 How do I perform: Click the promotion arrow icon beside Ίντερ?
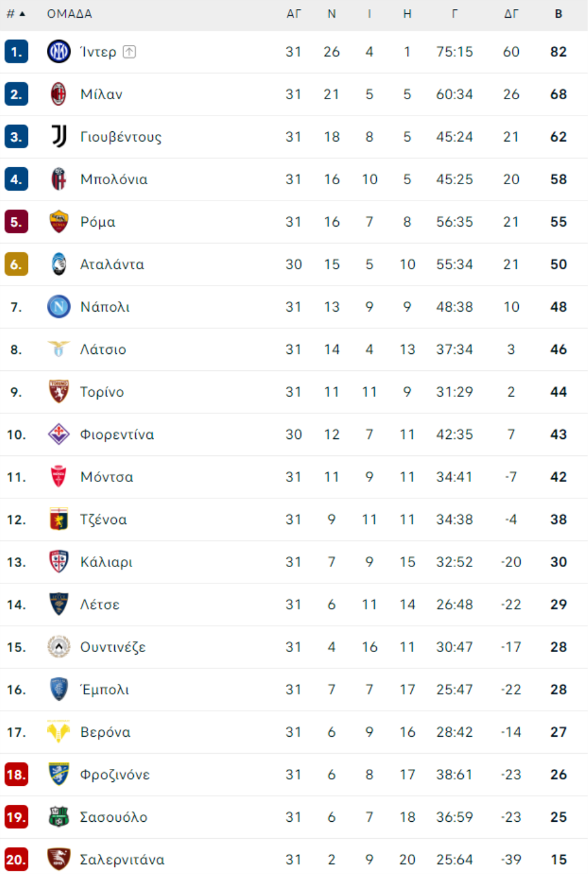pyautogui.click(x=129, y=52)
